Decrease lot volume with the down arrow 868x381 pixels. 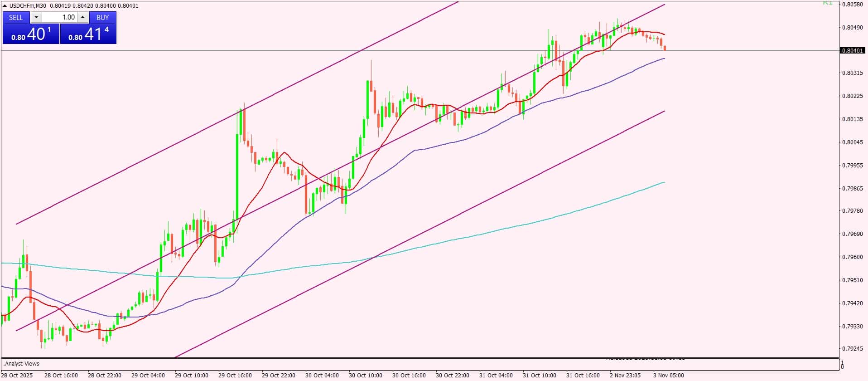pos(36,17)
